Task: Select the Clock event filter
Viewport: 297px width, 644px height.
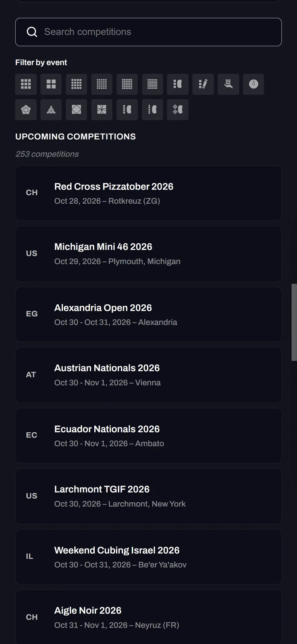Action: click(x=253, y=84)
